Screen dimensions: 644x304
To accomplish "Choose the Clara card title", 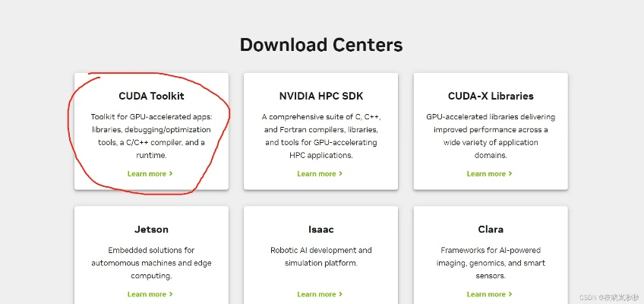I will pos(491,230).
